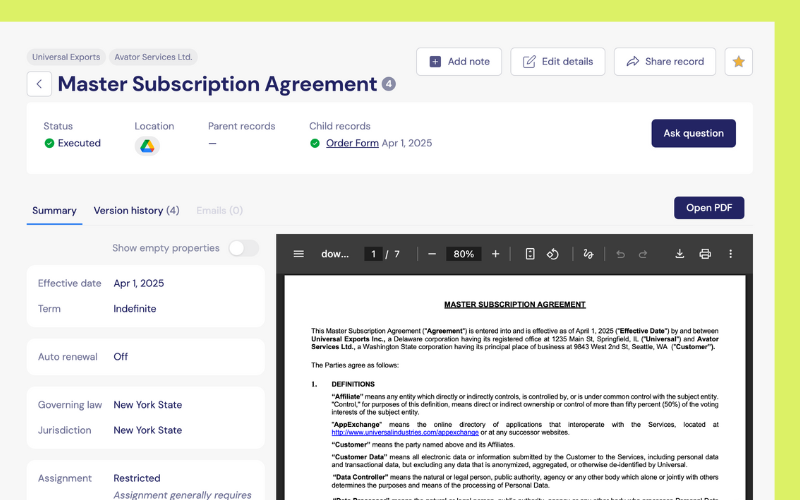Click the Governing law value New York State
Viewport: 800px width, 500px height.
(147, 405)
